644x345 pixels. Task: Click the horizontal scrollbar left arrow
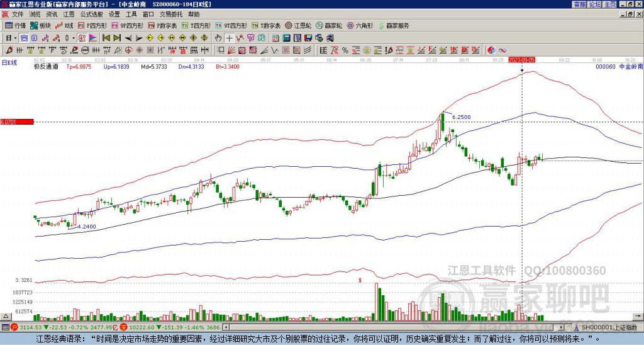click(x=225, y=327)
